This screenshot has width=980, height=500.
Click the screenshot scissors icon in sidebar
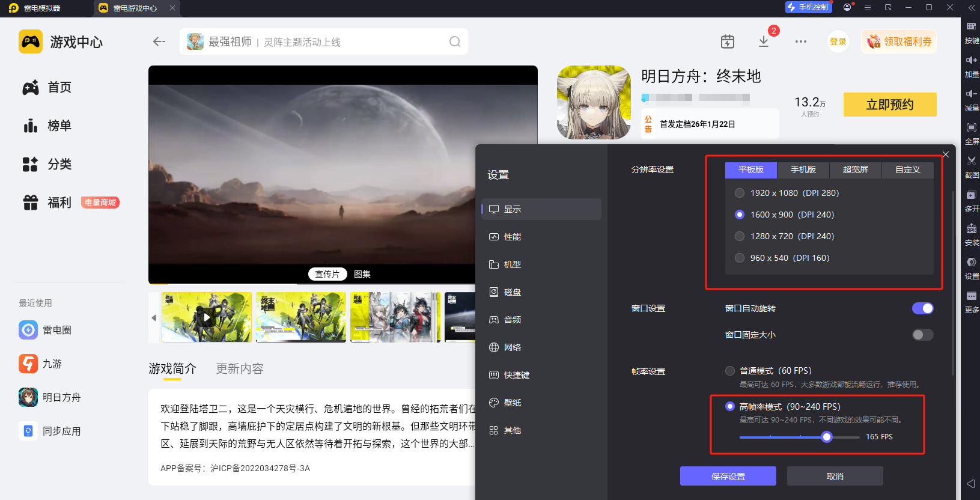(971, 161)
